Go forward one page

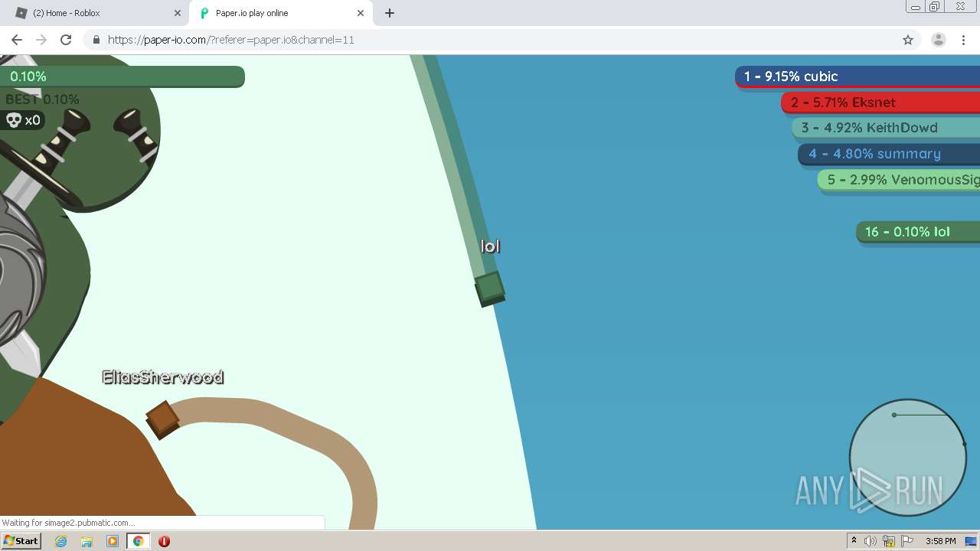point(41,40)
